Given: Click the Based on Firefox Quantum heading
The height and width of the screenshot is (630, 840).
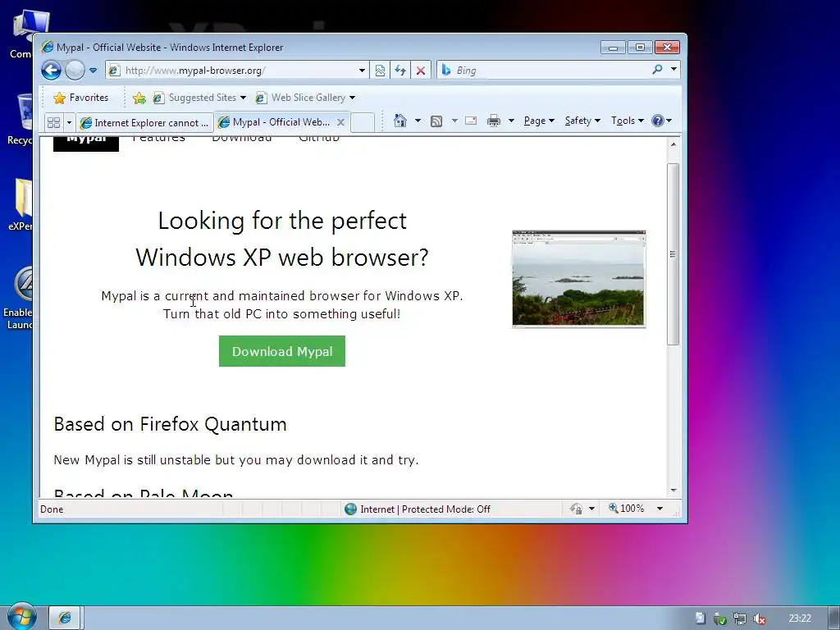Looking at the screenshot, I should 171,424.
